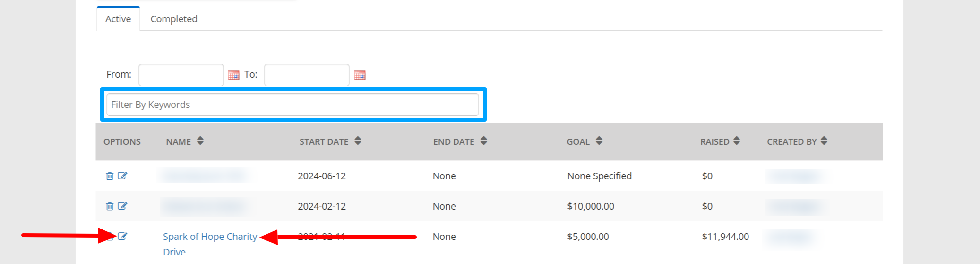The height and width of the screenshot is (264, 980).
Task: Focus the From date input box
Action: (181, 75)
